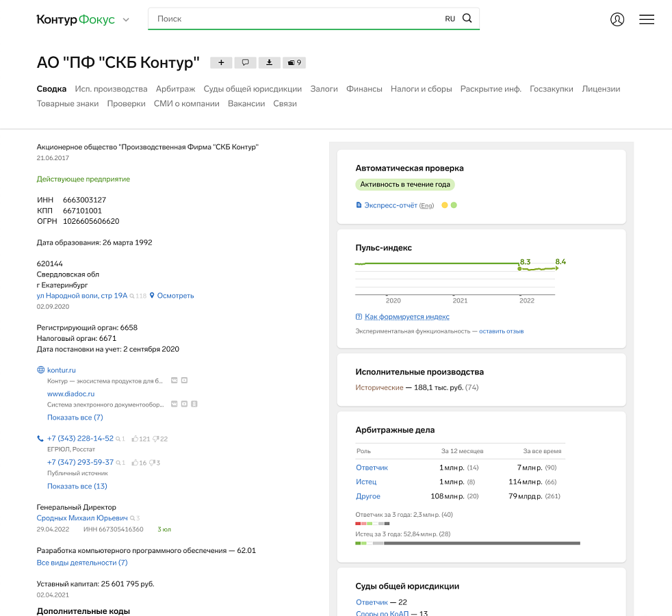The width and height of the screenshot is (672, 616).
Task: Open the hamburger menu icon
Action: (x=646, y=19)
